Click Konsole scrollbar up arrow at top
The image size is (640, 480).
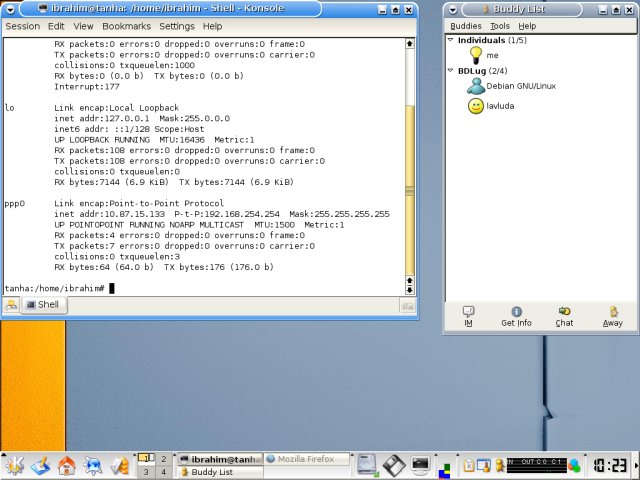pos(410,44)
